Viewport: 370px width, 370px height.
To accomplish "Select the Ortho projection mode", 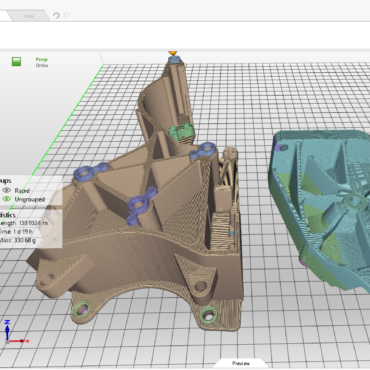I will pyautogui.click(x=42, y=65).
